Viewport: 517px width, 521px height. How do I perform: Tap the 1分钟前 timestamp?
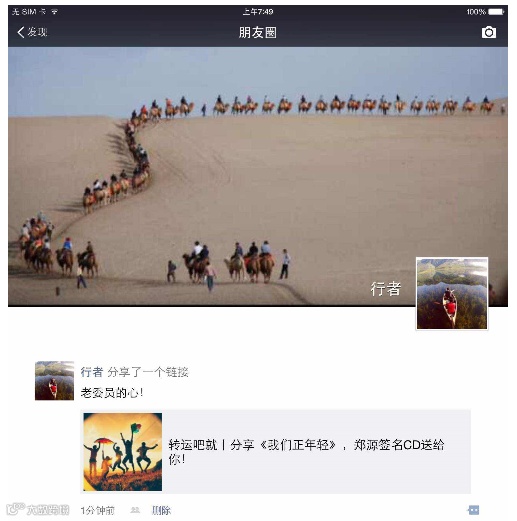click(98, 510)
